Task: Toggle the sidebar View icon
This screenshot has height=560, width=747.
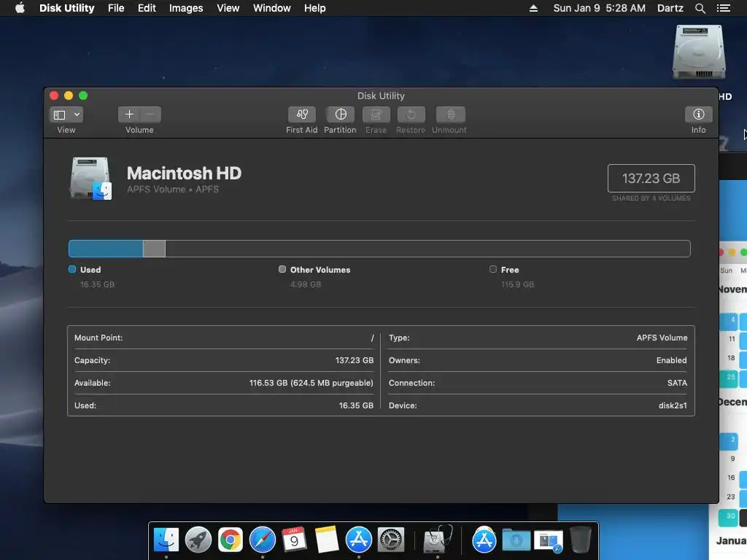Action: [60, 114]
